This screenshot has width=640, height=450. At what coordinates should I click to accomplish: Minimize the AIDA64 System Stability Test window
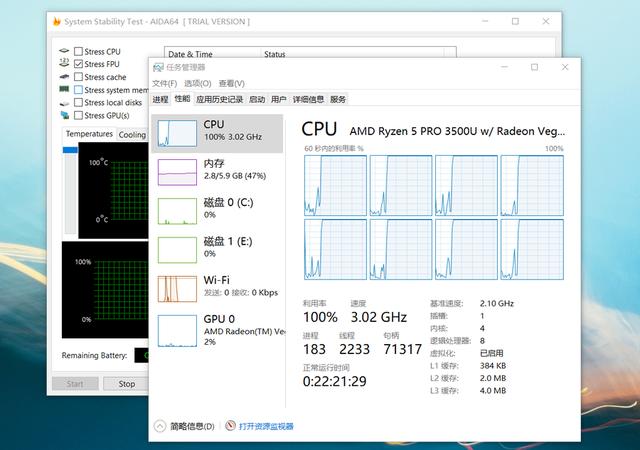pos(485,21)
